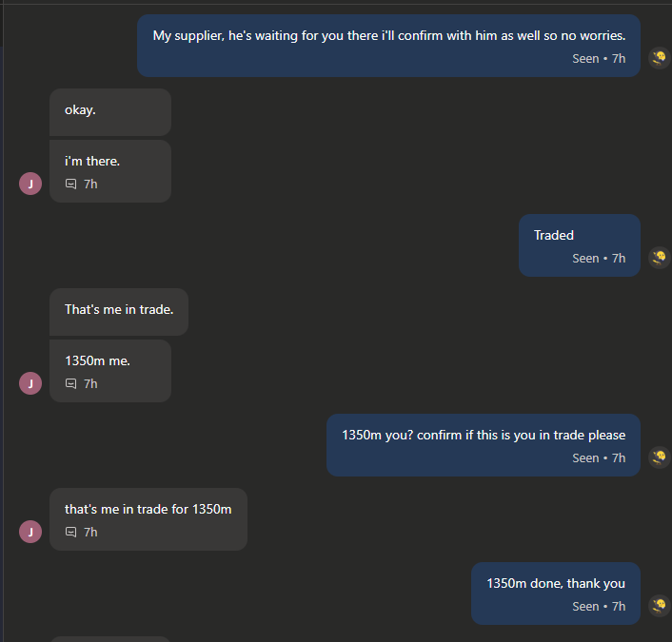Click the "7h" timestamp under "i'm there."
672x642 pixels.
90,185
